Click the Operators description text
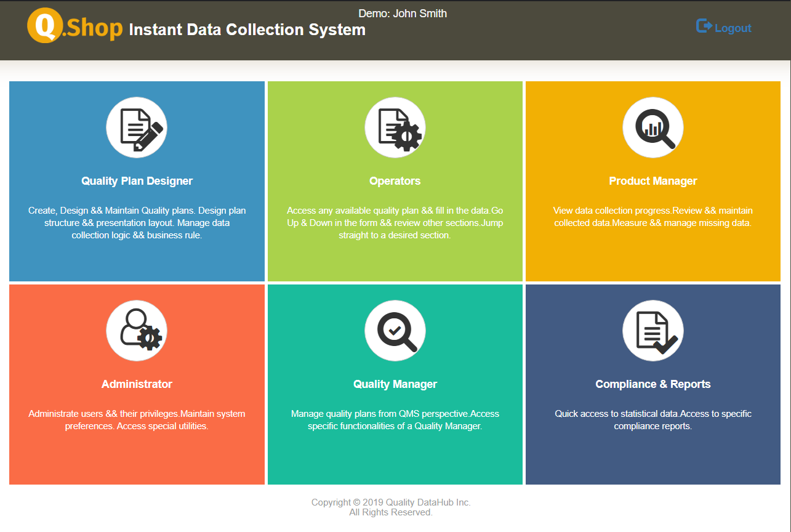The image size is (791, 532). click(x=395, y=223)
